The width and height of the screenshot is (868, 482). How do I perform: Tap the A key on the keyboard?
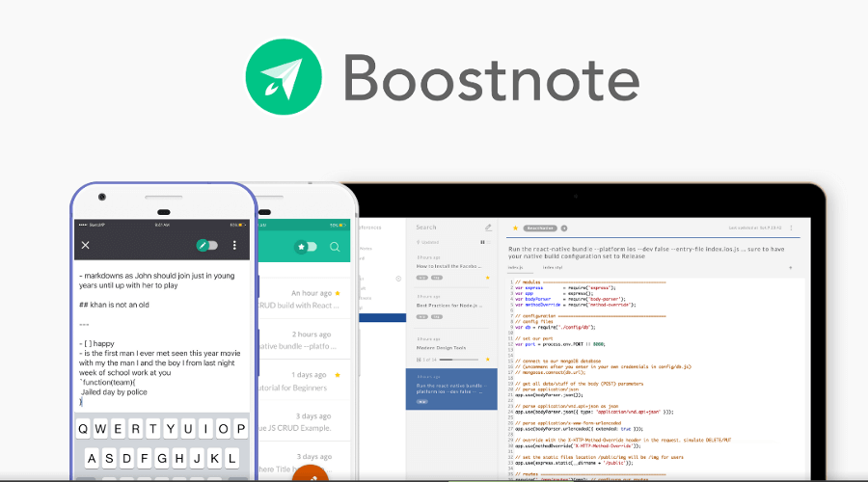click(x=92, y=458)
